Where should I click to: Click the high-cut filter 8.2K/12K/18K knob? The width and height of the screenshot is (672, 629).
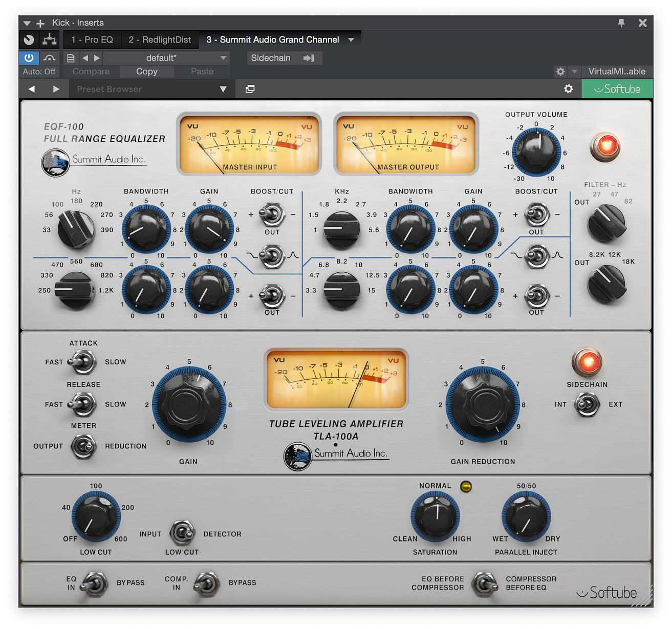point(606,284)
